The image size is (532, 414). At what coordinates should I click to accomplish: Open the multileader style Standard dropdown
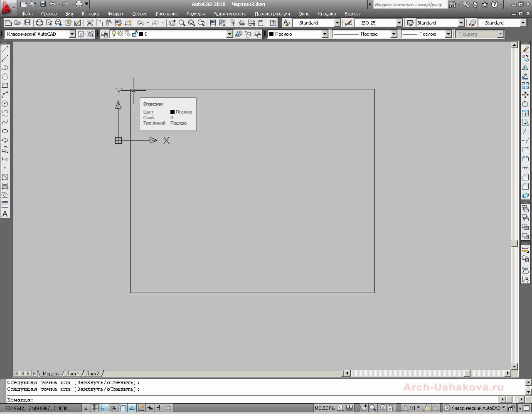(523, 23)
